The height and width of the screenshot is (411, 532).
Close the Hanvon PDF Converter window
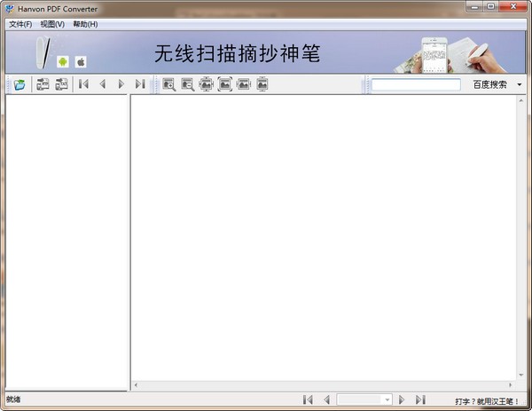click(x=513, y=7)
